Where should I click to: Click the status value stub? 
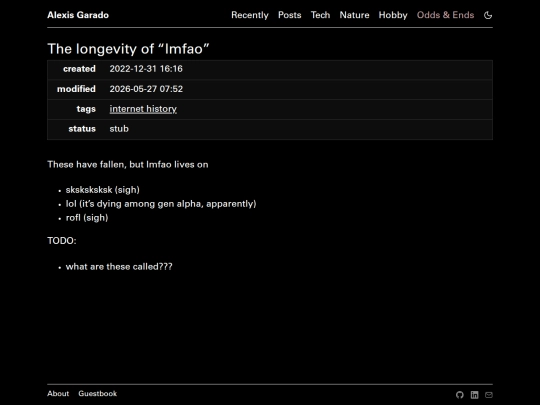(x=119, y=129)
